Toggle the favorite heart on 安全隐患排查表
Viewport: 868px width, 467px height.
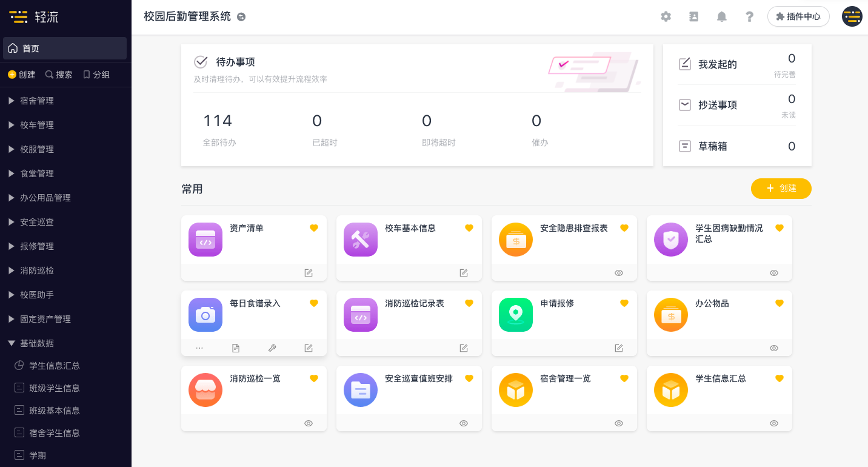(624, 228)
